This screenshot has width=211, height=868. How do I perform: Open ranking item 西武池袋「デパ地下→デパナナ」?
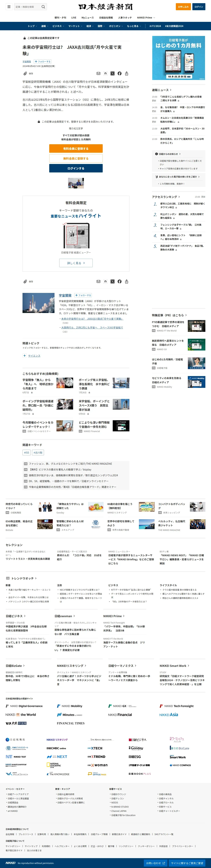point(182,248)
